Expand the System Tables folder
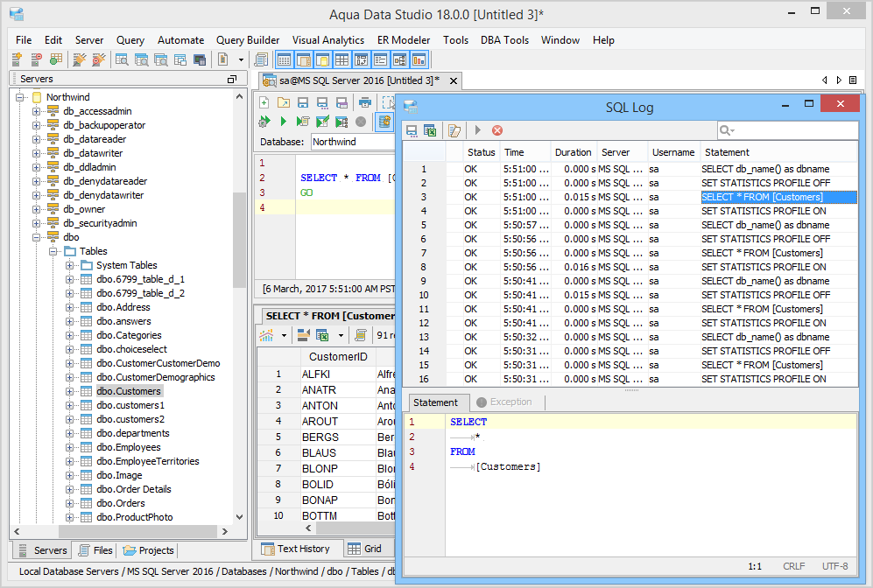The width and height of the screenshot is (873, 588). (x=70, y=265)
